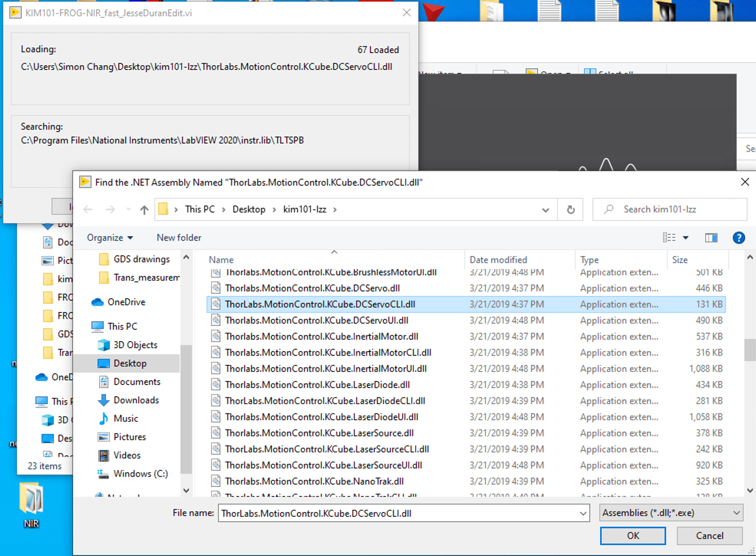Select Thorlabs.MotionControl.KCube.DCServoUI.dll file
Image resolution: width=756 pixels, height=556 pixels.
pyautogui.click(x=466, y=320)
